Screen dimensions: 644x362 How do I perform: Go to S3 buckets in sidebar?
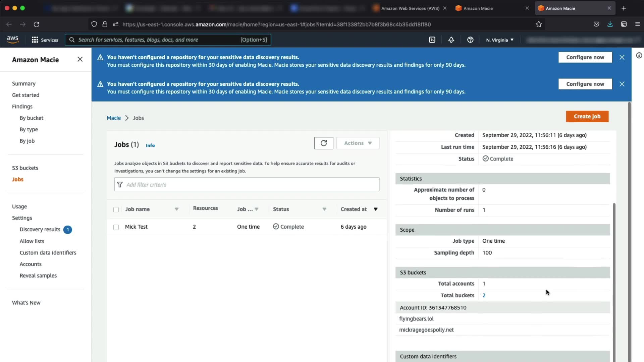[x=25, y=168]
